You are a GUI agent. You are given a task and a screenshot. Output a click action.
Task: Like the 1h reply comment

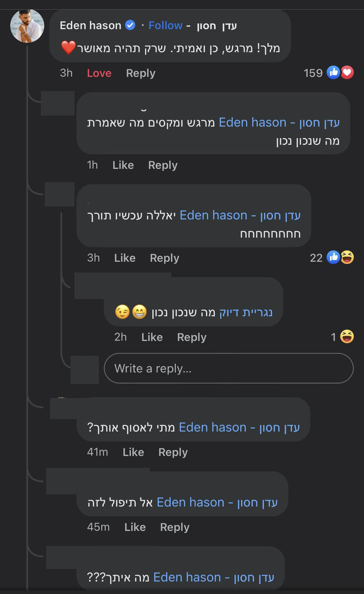click(123, 165)
